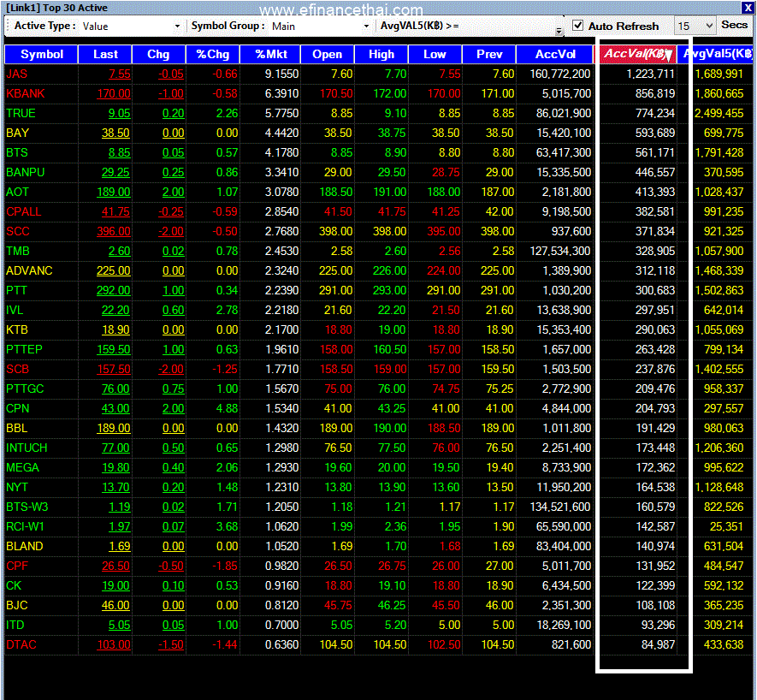Select the TRUE symbol
The height and width of the screenshot is (700, 757).
21,114
